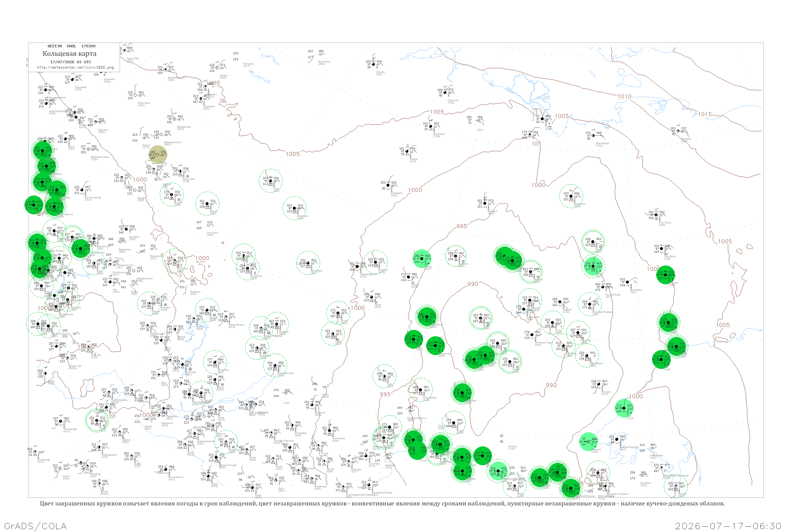Image resolution: width=798 pixels, height=532 pixels.
Task: Click the station label "Потапово"
Action: tap(249, 64)
